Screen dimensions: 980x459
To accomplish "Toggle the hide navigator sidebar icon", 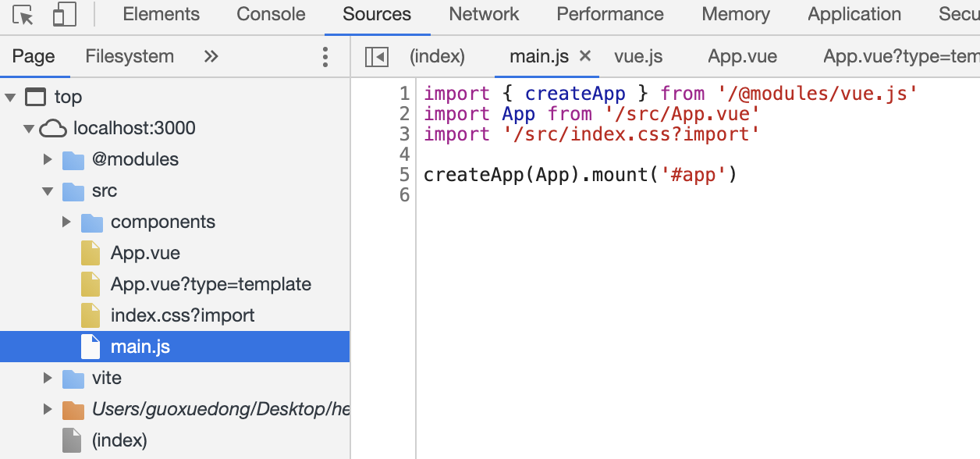I will click(377, 56).
